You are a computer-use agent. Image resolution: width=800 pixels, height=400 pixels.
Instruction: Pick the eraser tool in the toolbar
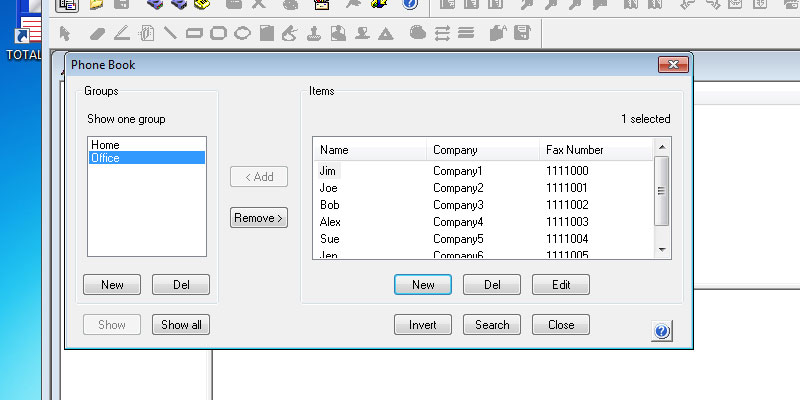click(x=96, y=33)
